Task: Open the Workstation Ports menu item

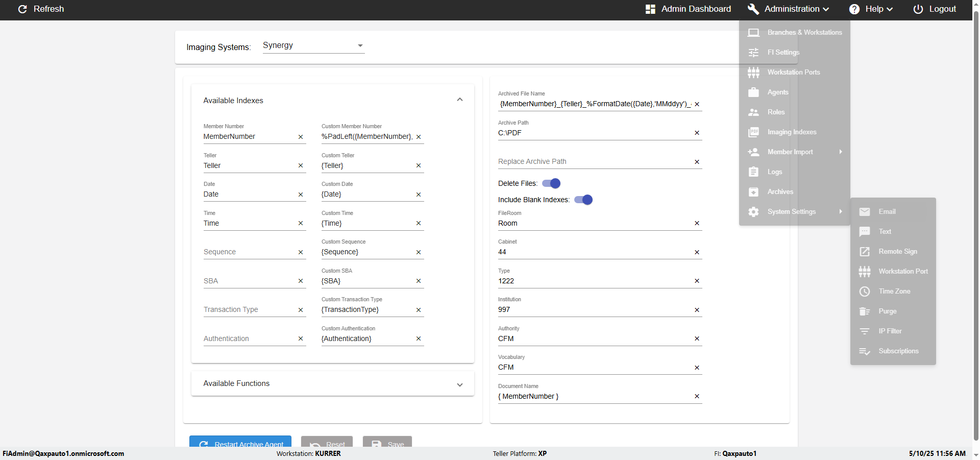Action: click(x=793, y=72)
